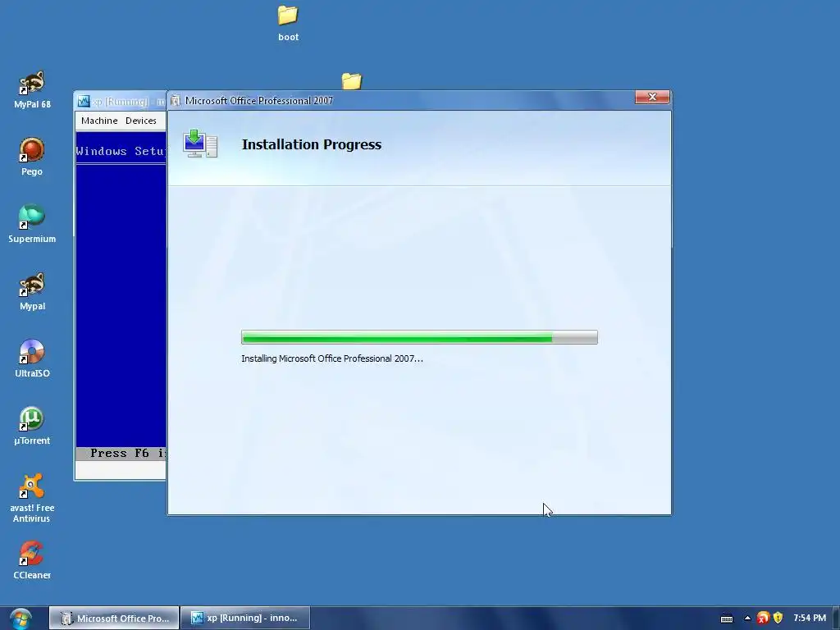Click the Show desktop strip at the taskbar end
The width and height of the screenshot is (840, 630).
(x=836, y=619)
